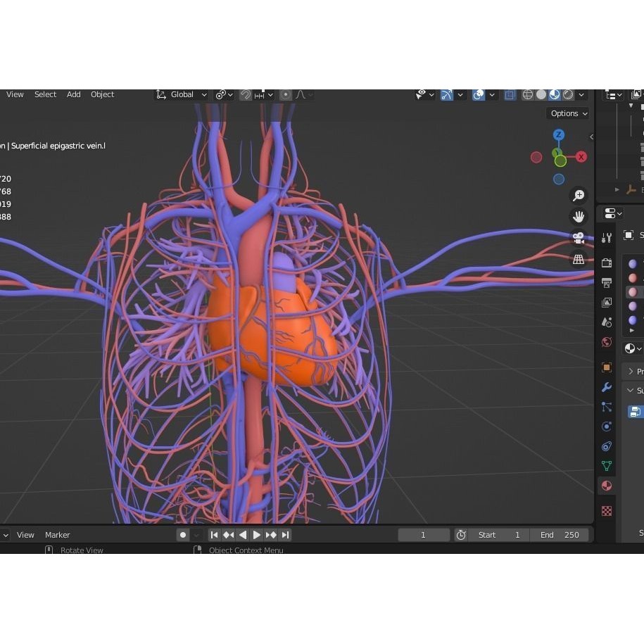Open the Physics Properties tab
The height and width of the screenshot is (644, 644).
click(x=606, y=426)
